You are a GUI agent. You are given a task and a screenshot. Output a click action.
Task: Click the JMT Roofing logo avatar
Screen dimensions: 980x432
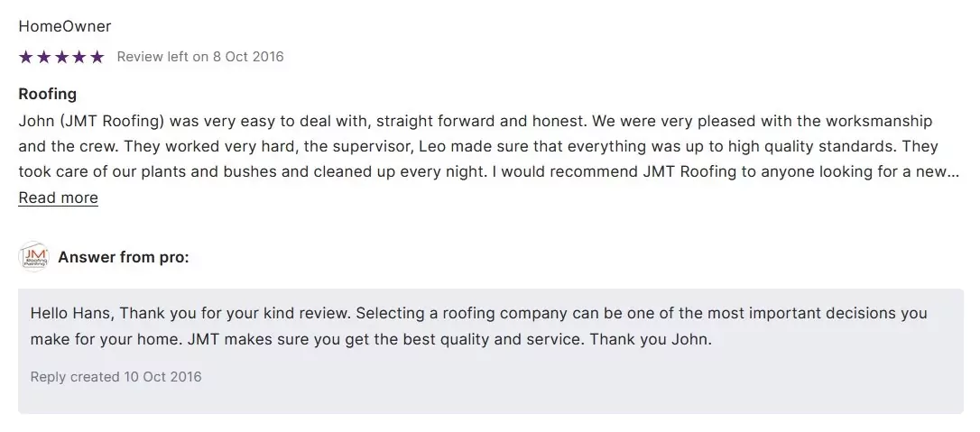pyautogui.click(x=33, y=257)
